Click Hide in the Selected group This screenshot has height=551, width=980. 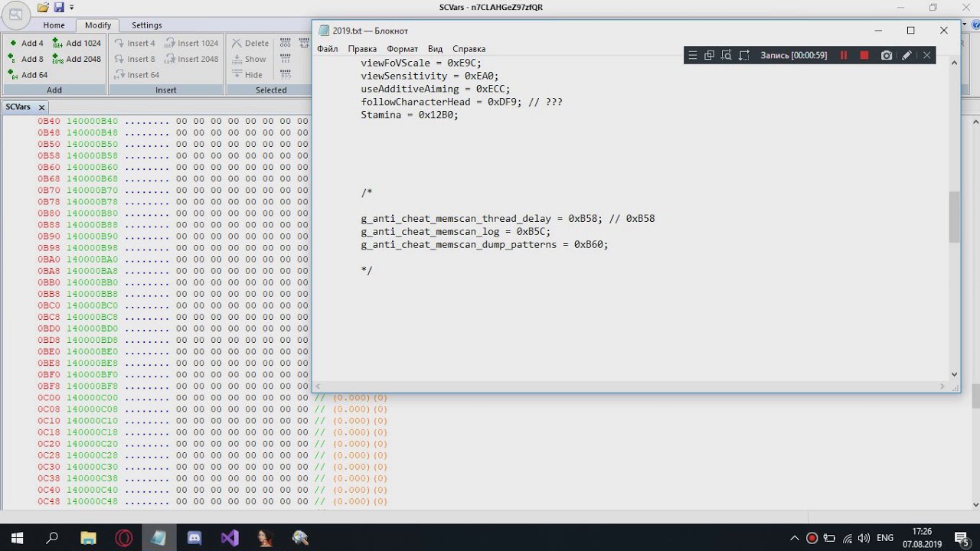click(248, 75)
